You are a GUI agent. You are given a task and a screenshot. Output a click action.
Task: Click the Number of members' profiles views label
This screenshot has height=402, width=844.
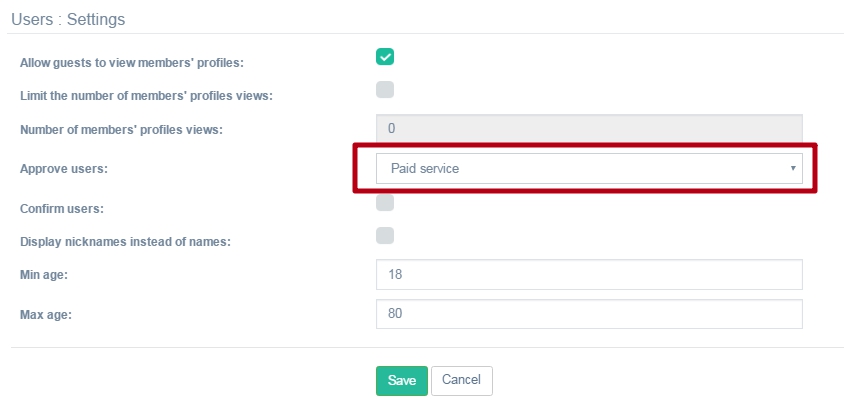coord(121,129)
